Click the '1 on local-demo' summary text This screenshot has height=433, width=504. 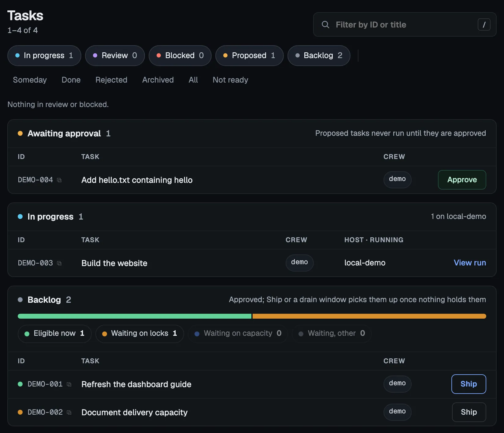[x=458, y=216]
